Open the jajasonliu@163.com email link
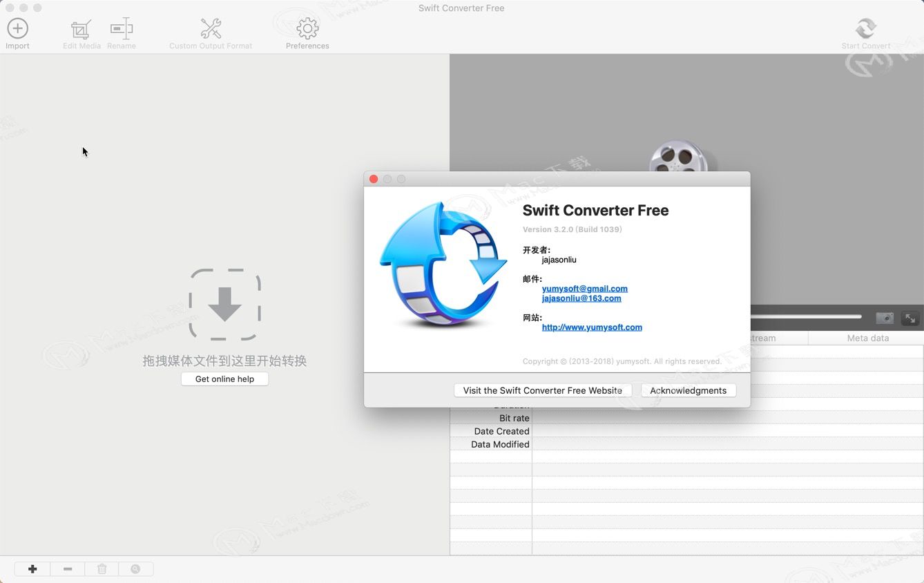Screen dimensions: 924x583 tap(581, 298)
